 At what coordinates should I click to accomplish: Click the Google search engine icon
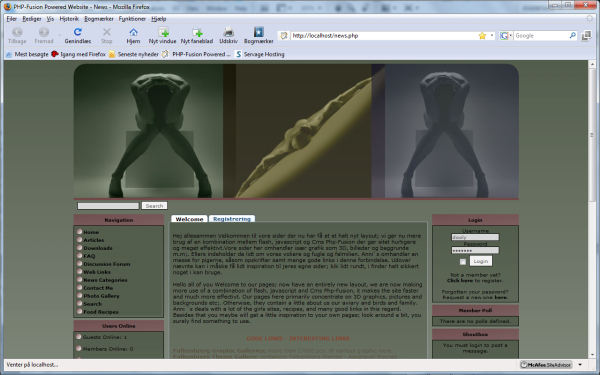tap(504, 36)
